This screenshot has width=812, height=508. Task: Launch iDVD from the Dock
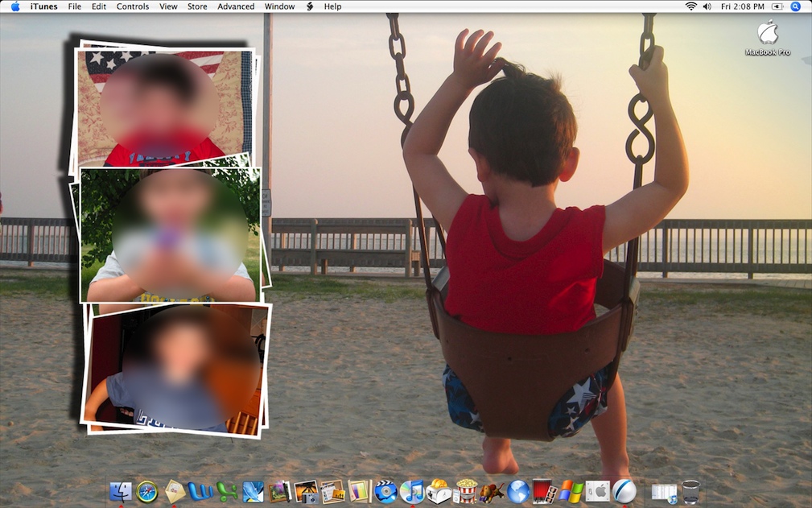point(385,491)
